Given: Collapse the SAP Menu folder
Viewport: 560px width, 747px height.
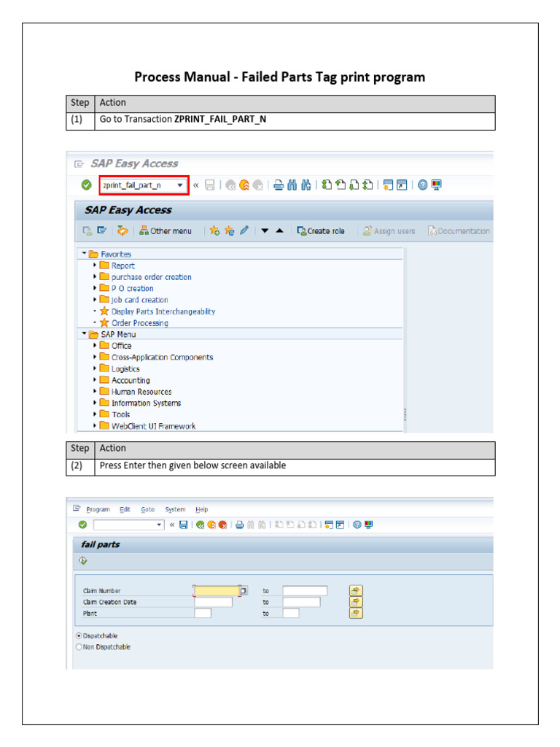Looking at the screenshot, I should [x=85, y=333].
